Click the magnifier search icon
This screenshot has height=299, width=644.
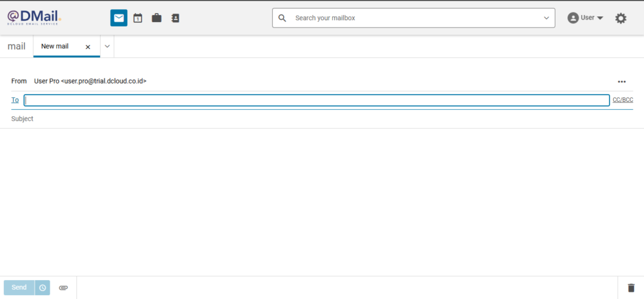point(282,18)
